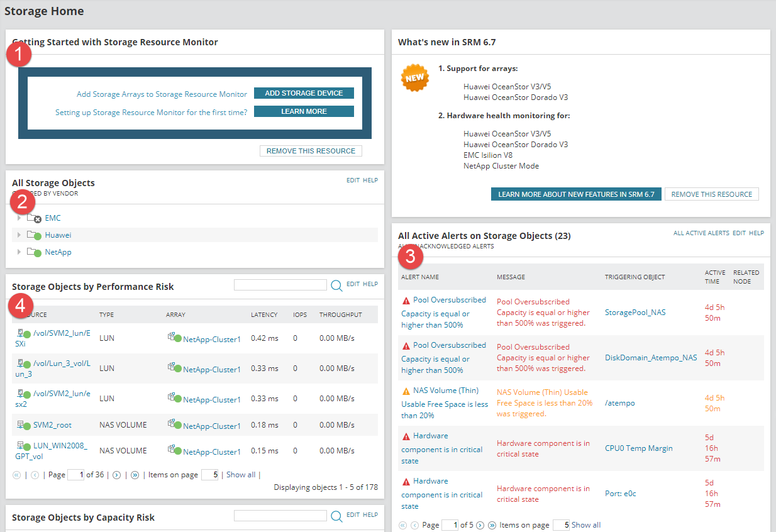Image resolution: width=776 pixels, height=532 pixels.
Task: Click the warning icon beside NAS Volume (Thin) alert
Action: click(406, 391)
